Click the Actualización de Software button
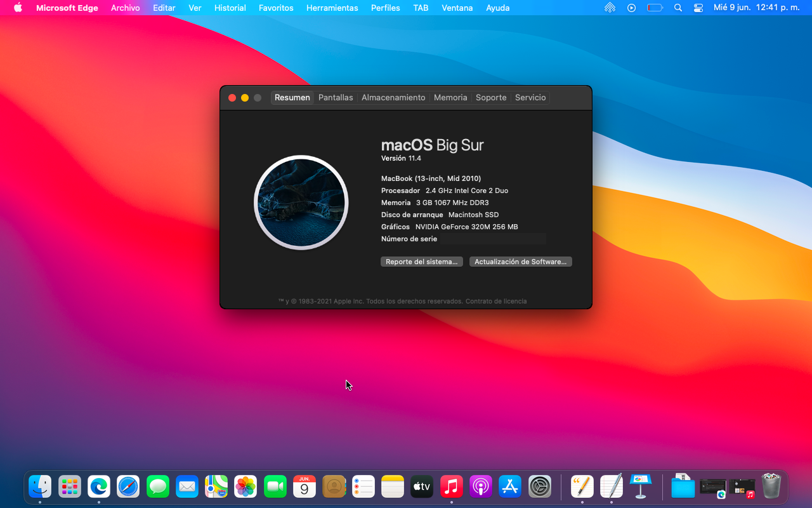 point(521,262)
